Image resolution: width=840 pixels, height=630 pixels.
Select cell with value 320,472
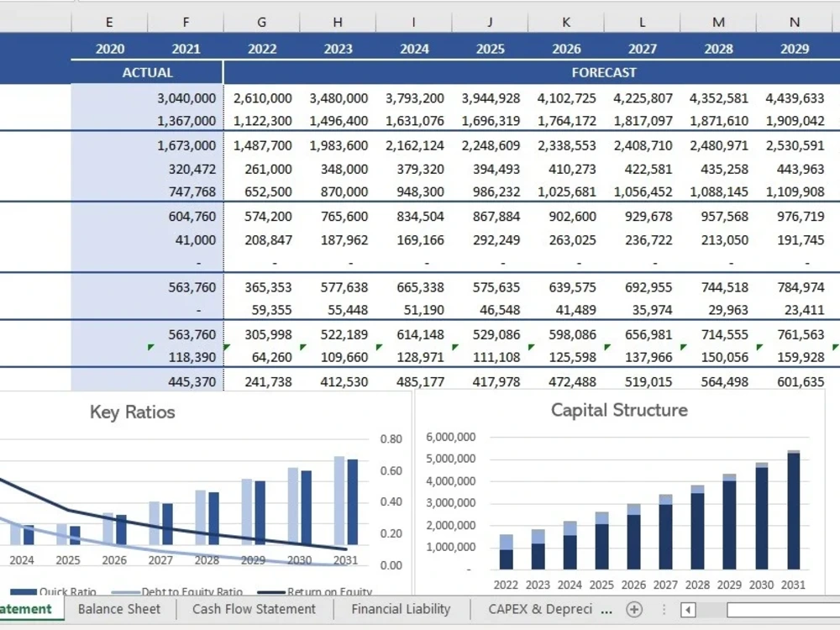pyautogui.click(x=186, y=169)
